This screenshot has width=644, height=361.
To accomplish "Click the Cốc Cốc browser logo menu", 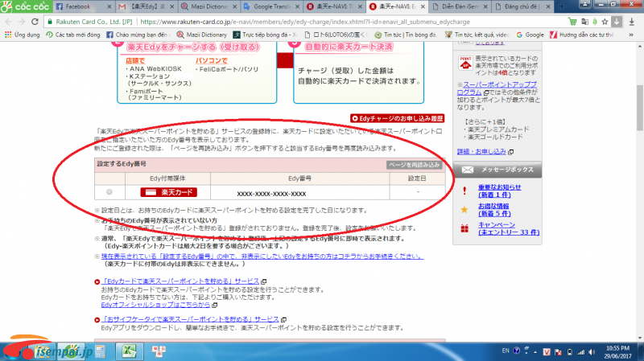I will click(26, 6).
